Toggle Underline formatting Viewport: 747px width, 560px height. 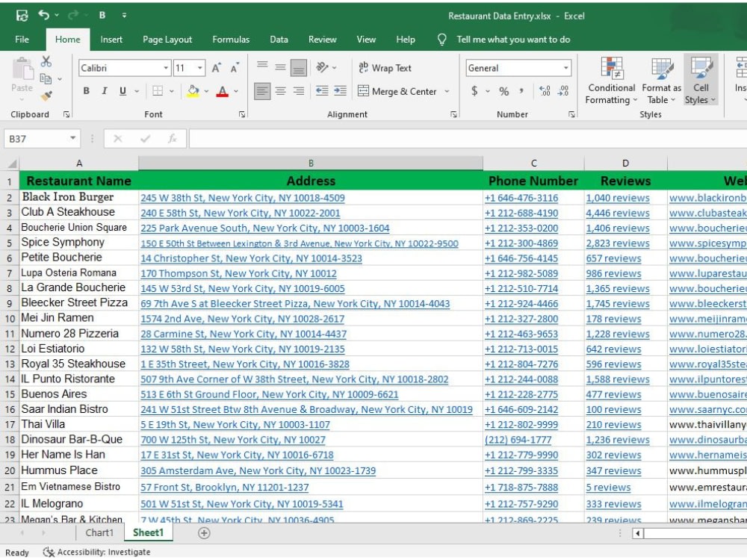pyautogui.click(x=123, y=91)
